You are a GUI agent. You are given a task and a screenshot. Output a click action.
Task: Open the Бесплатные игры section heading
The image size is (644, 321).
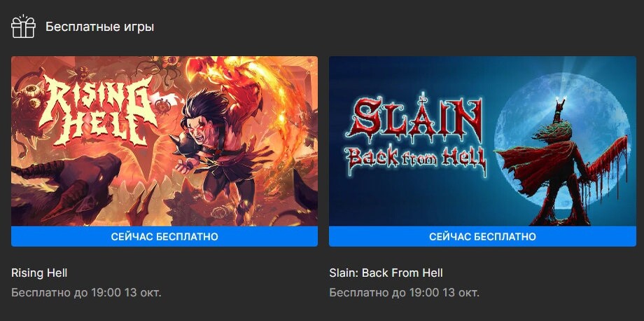click(100, 27)
